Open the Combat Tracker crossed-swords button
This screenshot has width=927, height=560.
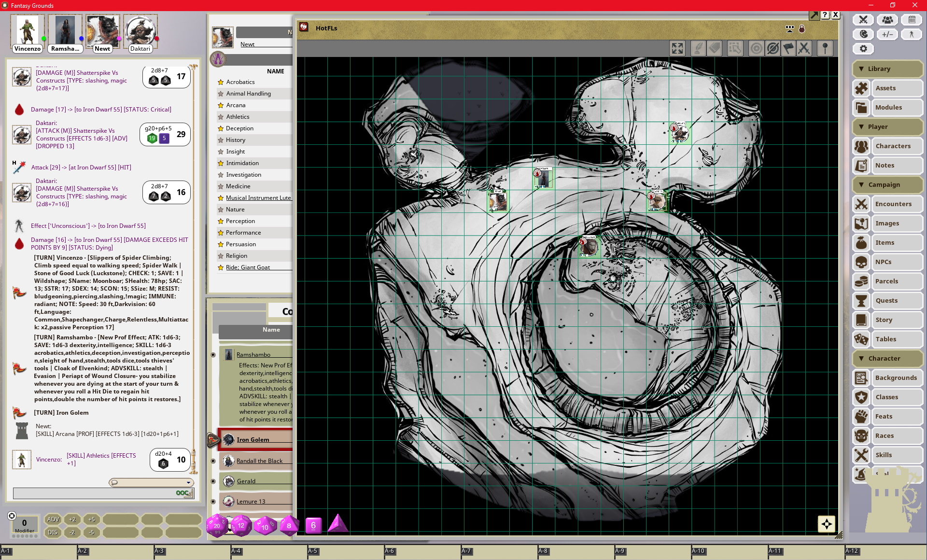[x=863, y=20]
